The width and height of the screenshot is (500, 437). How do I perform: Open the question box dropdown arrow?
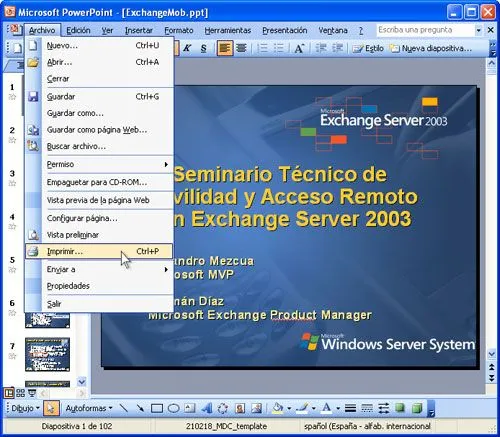tap(478, 30)
